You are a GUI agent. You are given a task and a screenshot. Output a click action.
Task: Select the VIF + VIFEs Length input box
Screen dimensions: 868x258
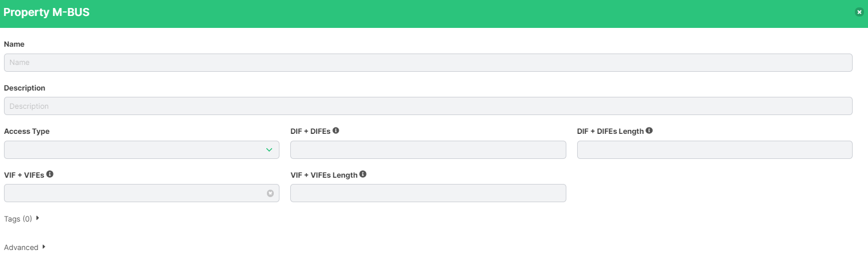tap(428, 193)
